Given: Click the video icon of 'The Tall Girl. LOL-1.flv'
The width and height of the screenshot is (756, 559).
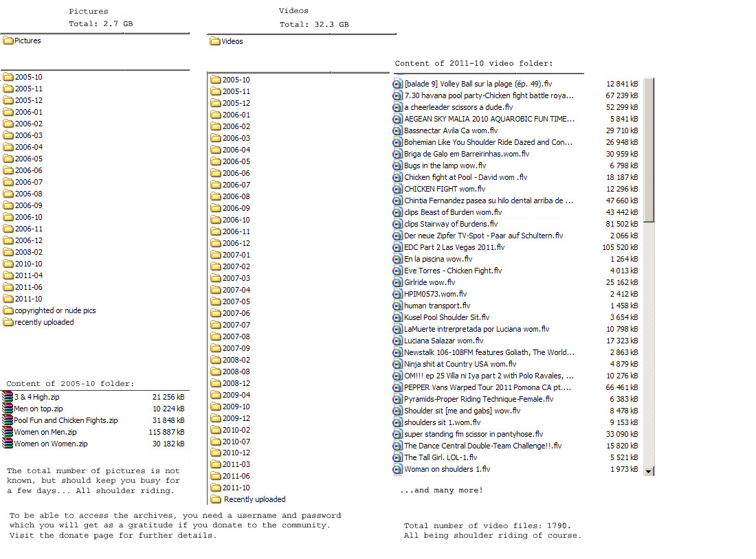Looking at the screenshot, I should 397,457.
